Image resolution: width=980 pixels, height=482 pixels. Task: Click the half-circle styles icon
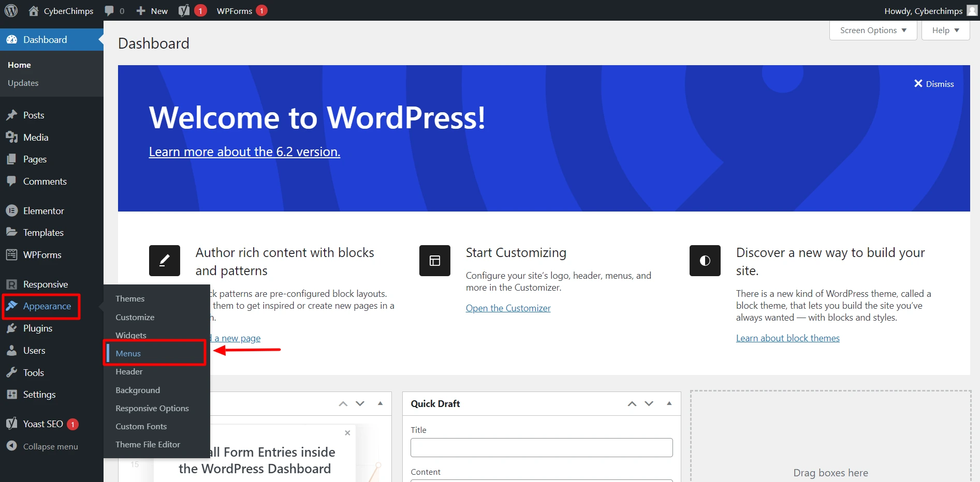pyautogui.click(x=705, y=261)
